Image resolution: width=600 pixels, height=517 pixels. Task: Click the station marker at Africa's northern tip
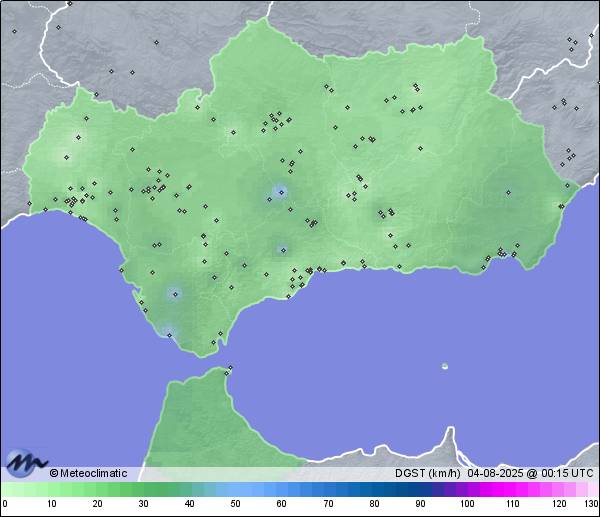pyautogui.click(x=229, y=371)
